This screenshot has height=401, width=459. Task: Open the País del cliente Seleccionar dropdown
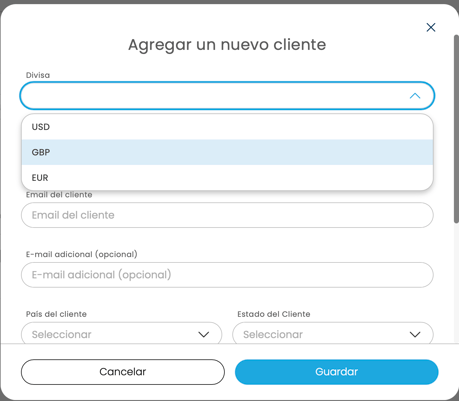pyautogui.click(x=122, y=334)
